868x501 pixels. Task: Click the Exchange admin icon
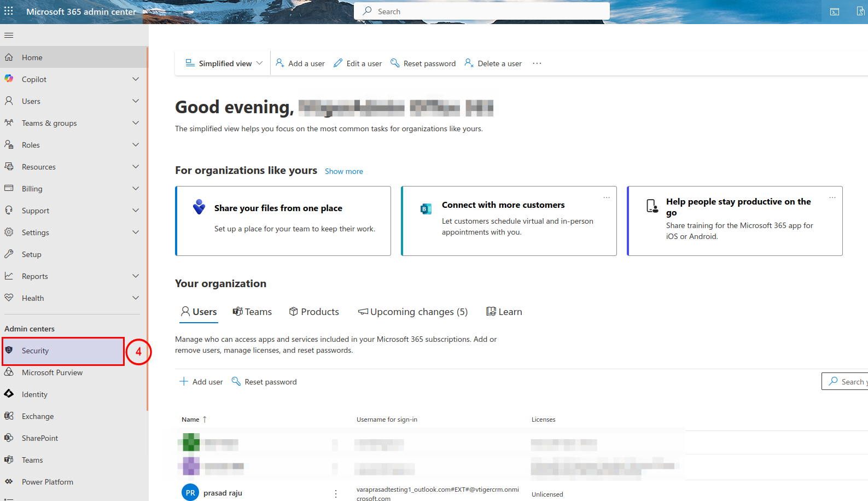click(x=9, y=416)
